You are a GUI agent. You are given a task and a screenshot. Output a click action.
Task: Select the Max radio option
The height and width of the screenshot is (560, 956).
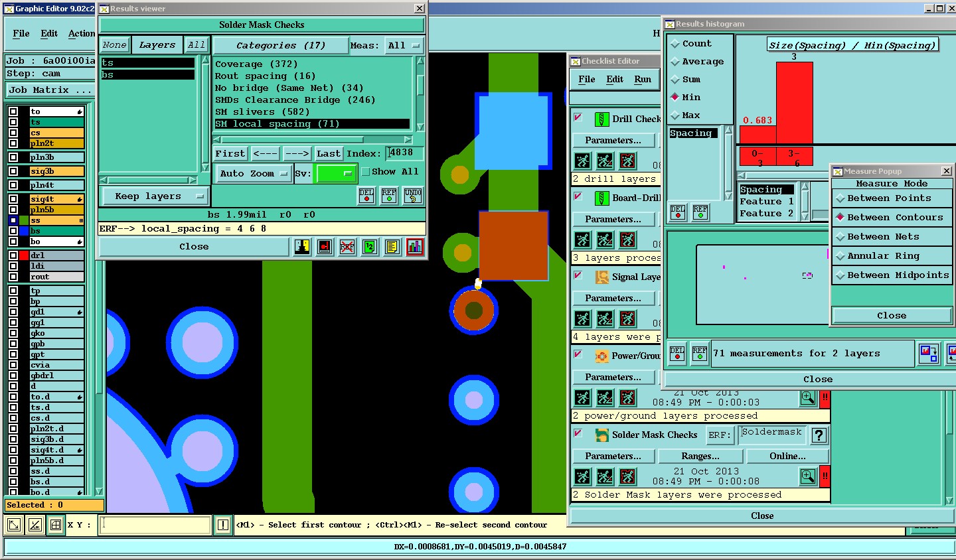coord(675,115)
